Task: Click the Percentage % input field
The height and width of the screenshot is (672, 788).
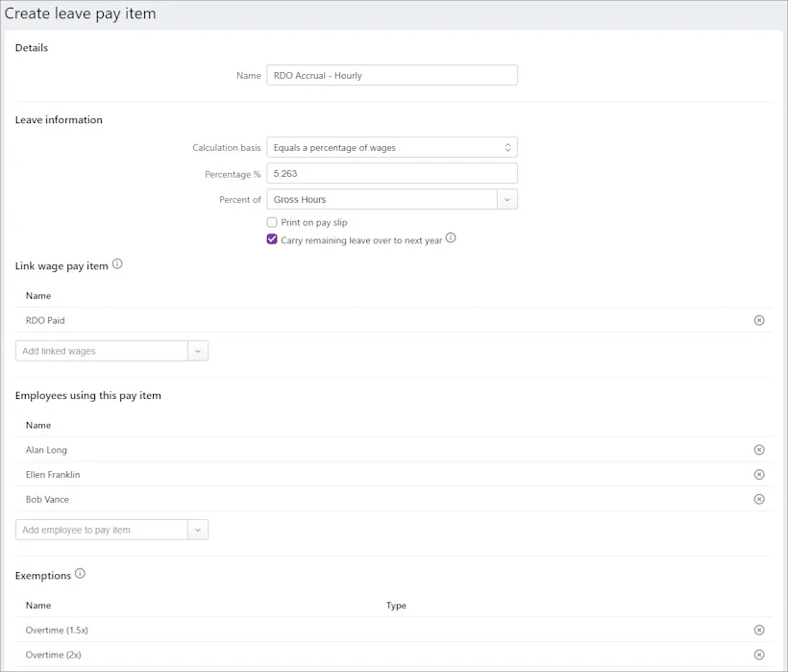Action: coord(392,173)
